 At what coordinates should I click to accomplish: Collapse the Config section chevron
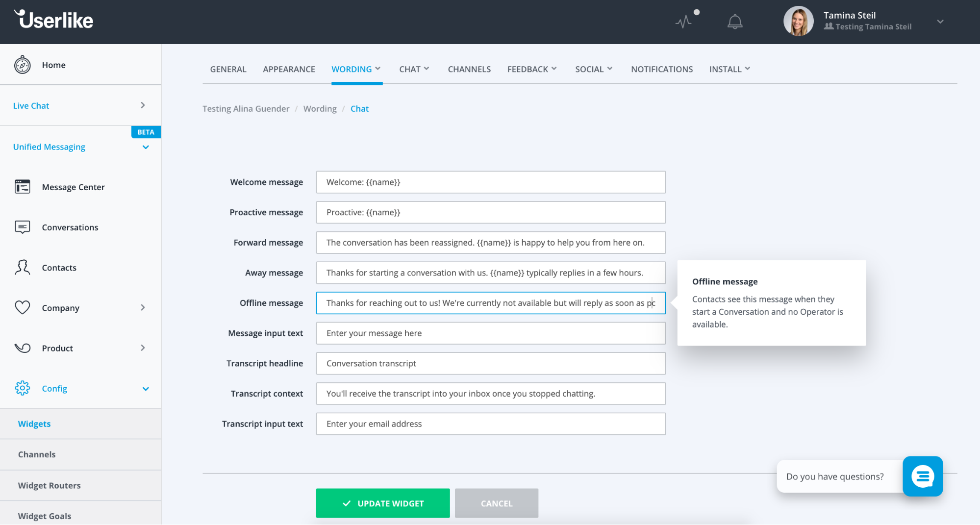click(x=146, y=389)
